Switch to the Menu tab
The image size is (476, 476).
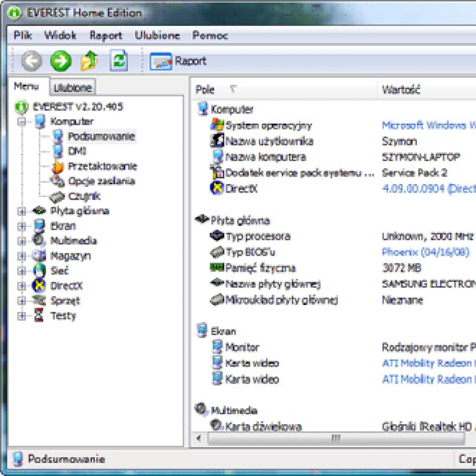[x=26, y=86]
